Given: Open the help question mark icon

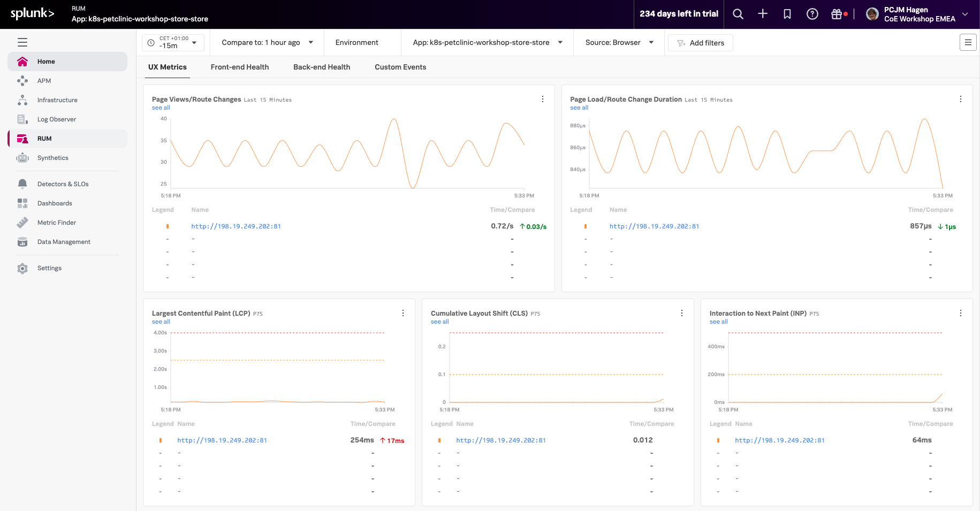Looking at the screenshot, I should click(812, 14).
